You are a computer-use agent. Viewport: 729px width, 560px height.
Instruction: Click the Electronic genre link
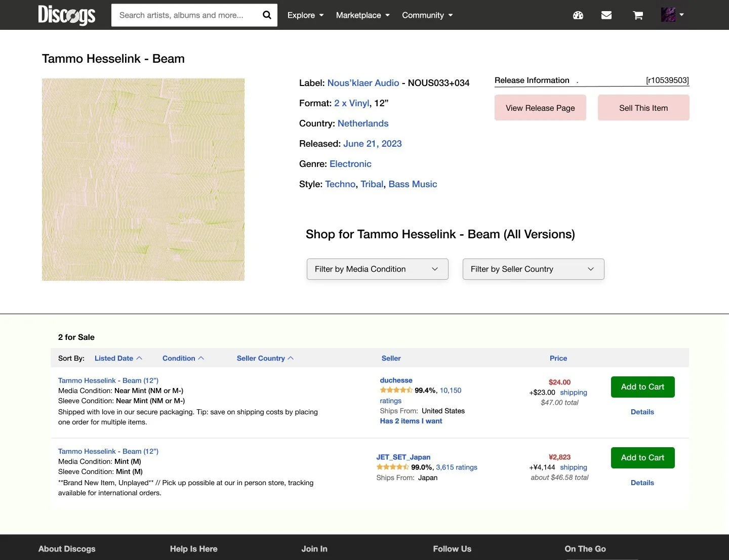350,164
